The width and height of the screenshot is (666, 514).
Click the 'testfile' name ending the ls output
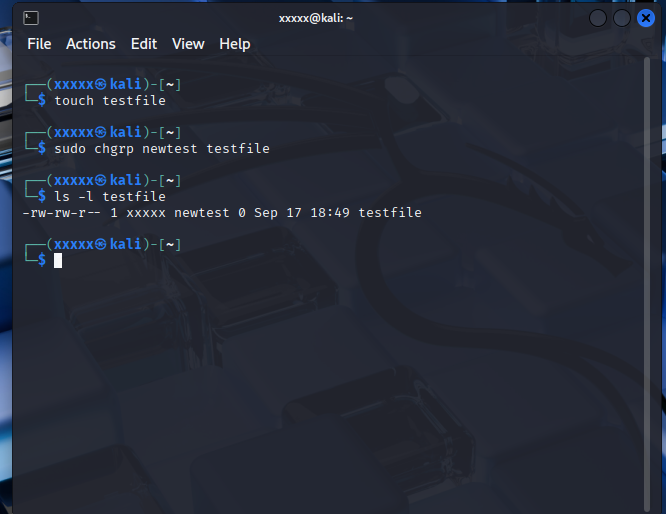pyautogui.click(x=390, y=212)
